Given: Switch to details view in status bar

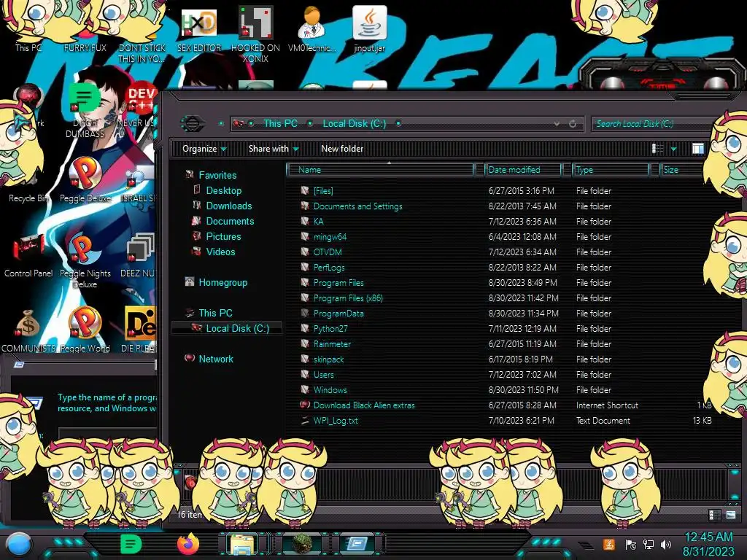Looking at the screenshot, I should coord(715,515).
